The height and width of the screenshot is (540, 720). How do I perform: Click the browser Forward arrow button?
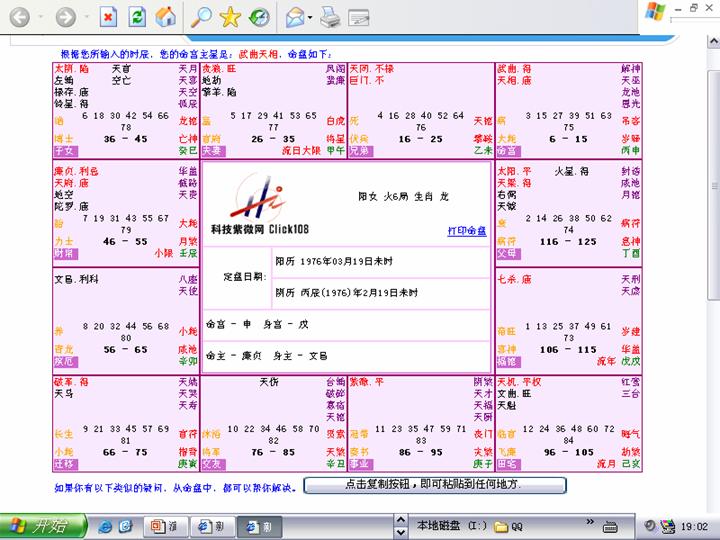click(65, 17)
